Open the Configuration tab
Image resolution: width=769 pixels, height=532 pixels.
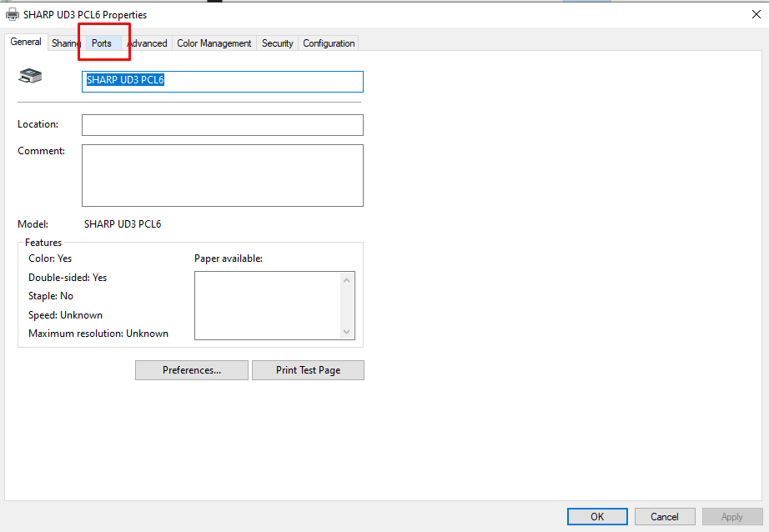click(x=328, y=43)
